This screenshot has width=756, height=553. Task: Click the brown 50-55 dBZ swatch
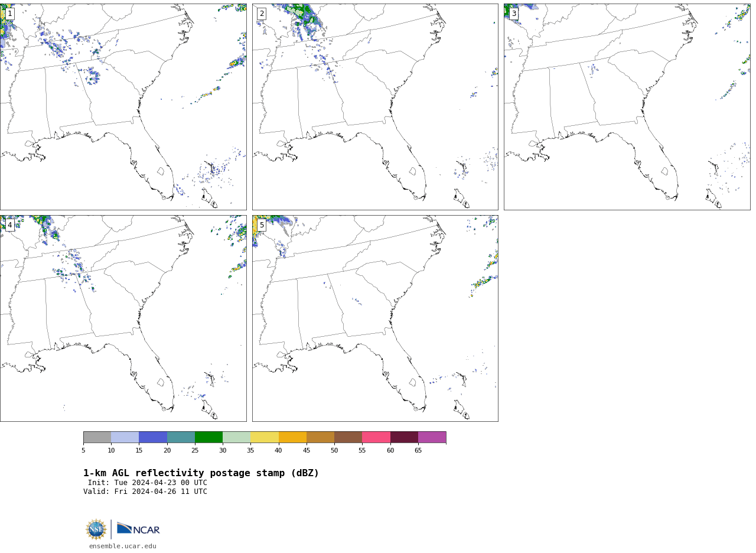click(x=348, y=437)
